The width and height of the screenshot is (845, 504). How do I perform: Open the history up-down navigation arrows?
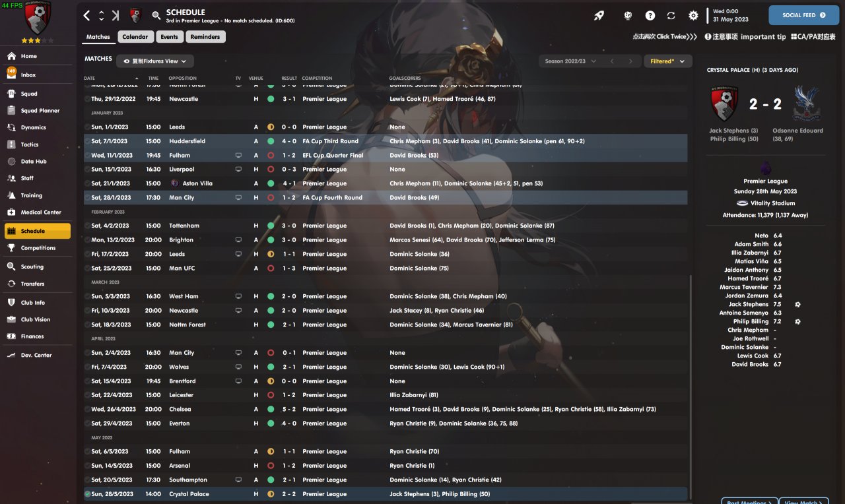(101, 15)
